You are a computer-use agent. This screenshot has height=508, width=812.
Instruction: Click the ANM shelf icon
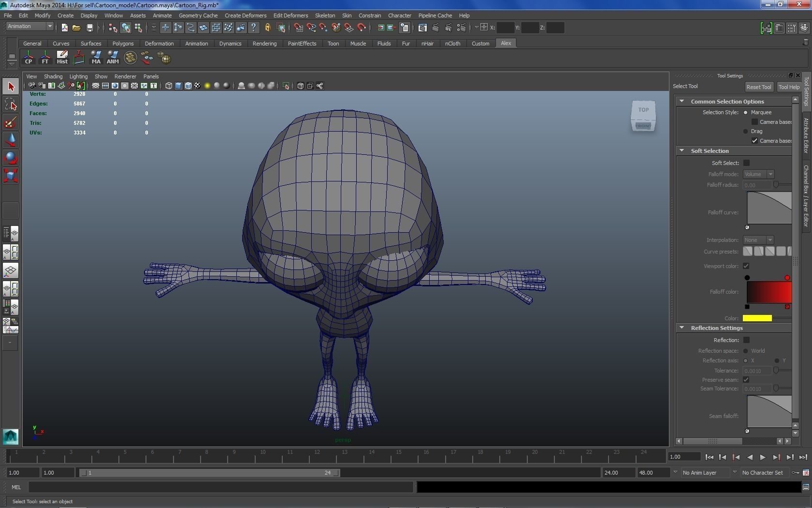tap(113, 58)
